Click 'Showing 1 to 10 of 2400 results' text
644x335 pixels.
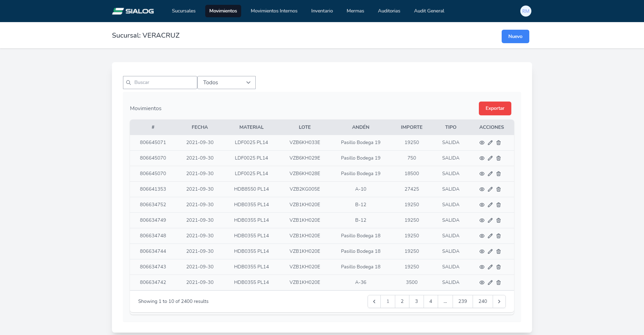click(173, 301)
